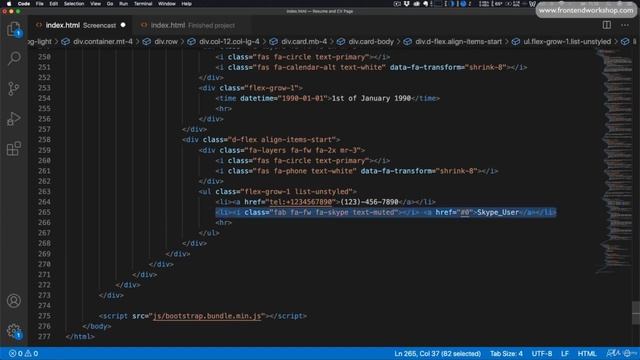
Task: Open the Search view in activity bar
Action: tap(14, 58)
